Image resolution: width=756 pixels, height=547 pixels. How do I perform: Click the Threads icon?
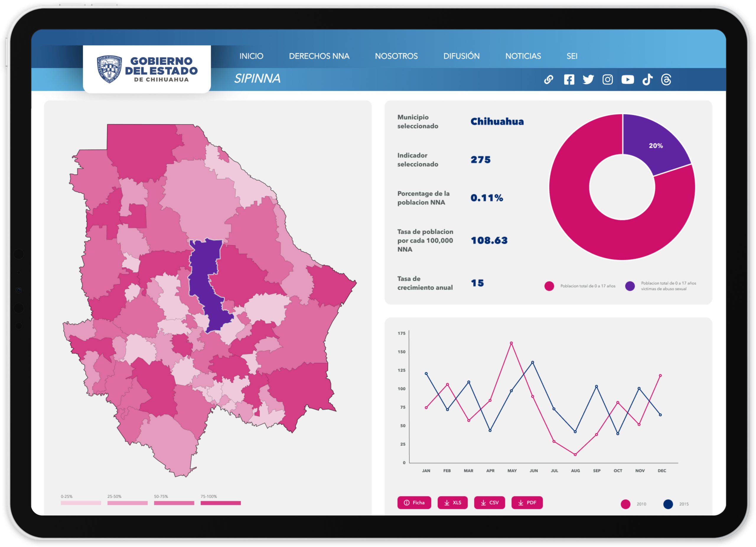coord(666,79)
